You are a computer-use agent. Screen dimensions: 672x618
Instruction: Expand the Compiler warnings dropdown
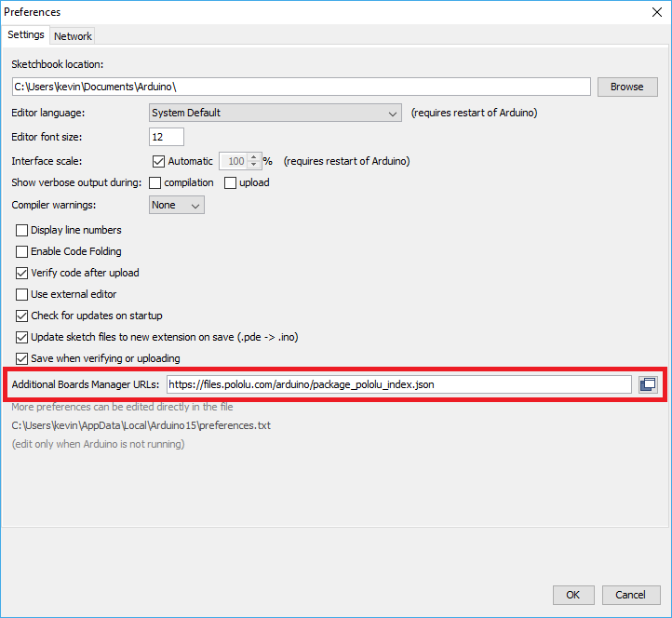(177, 205)
